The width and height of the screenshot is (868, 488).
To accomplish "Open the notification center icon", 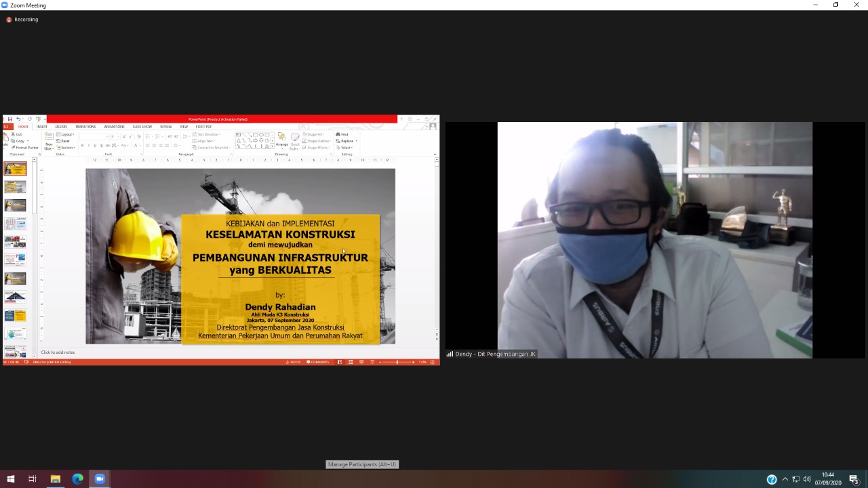I will [x=854, y=479].
